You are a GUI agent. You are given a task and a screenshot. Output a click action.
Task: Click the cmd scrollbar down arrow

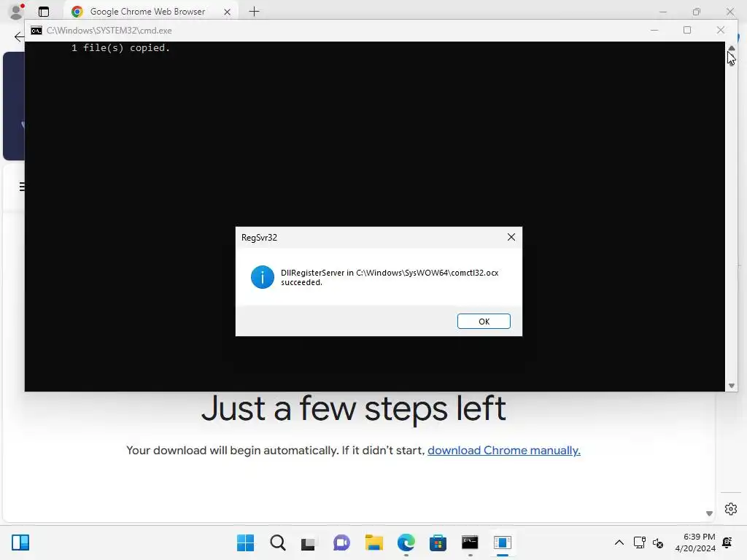pyautogui.click(x=731, y=386)
